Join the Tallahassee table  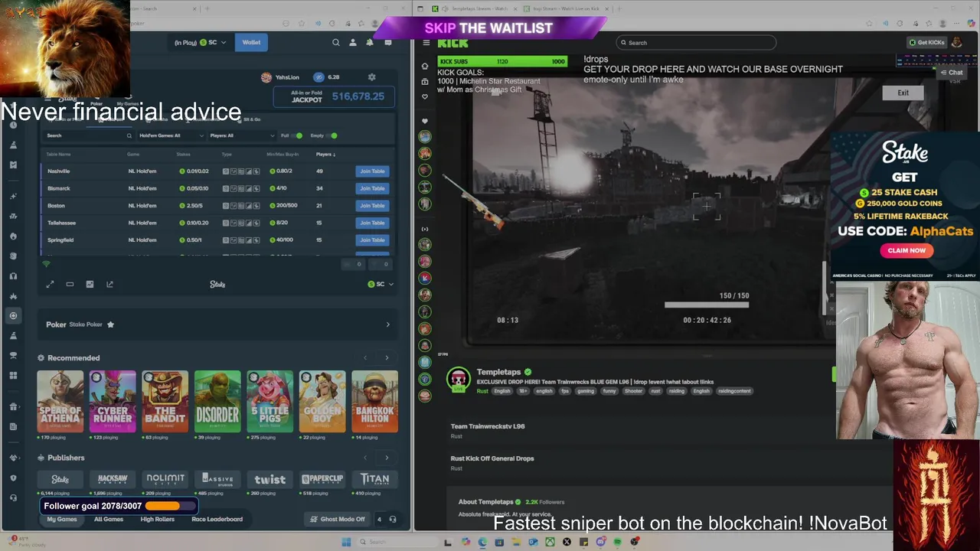click(x=372, y=223)
